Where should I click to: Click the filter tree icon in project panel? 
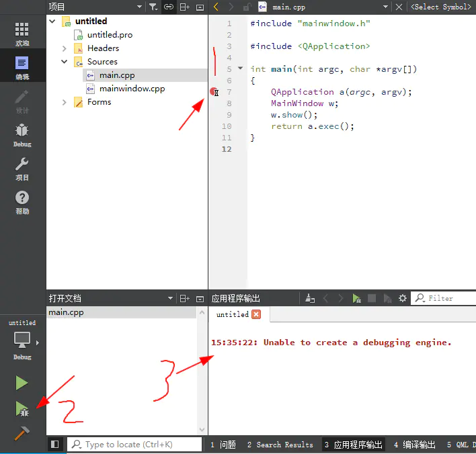click(153, 7)
